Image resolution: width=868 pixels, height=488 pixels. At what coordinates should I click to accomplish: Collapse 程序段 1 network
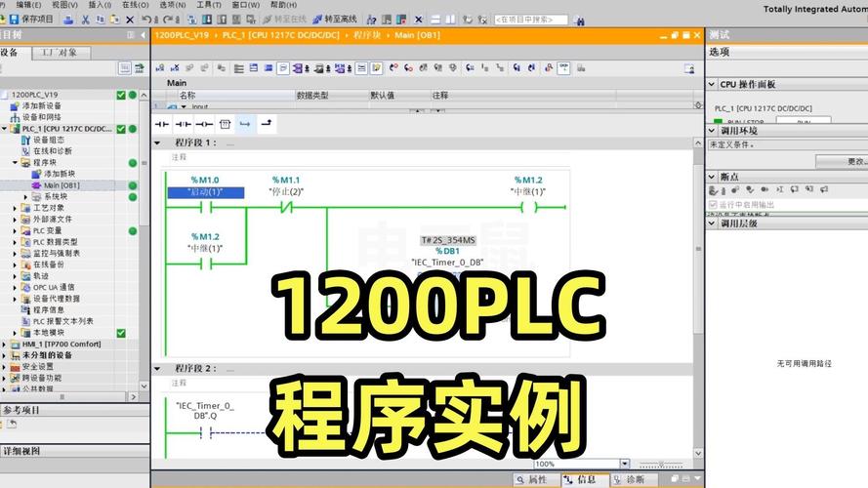[x=158, y=142]
